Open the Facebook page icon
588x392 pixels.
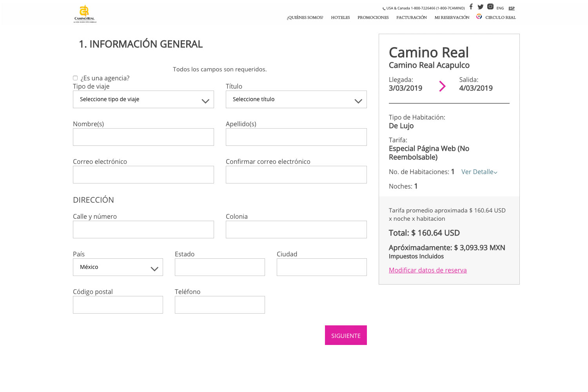(471, 7)
